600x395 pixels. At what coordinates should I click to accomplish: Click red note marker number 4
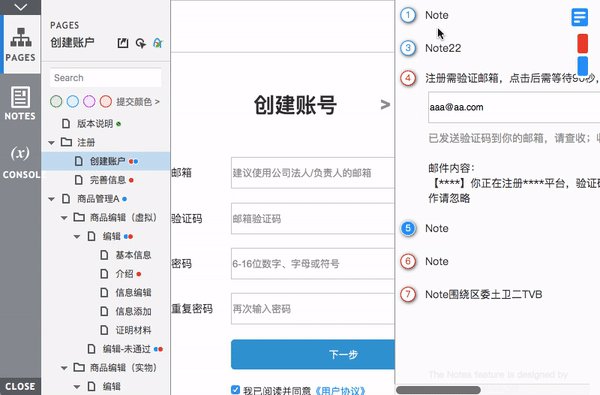tap(408, 78)
